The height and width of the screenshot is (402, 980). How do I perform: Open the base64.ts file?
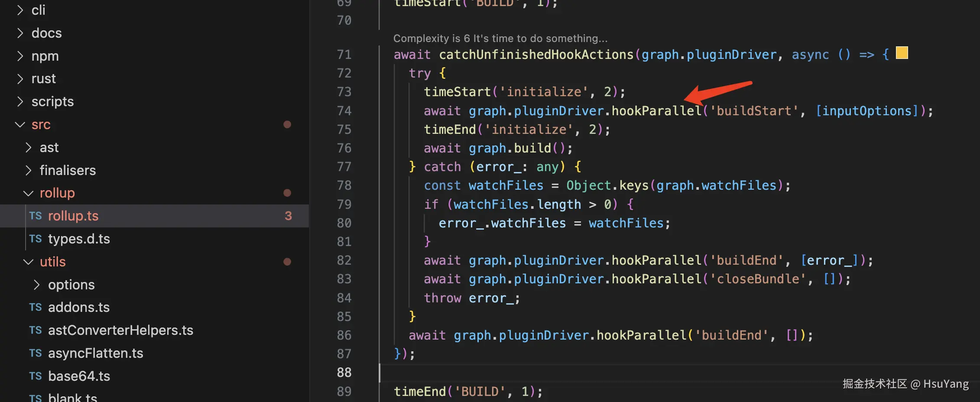[x=79, y=376]
